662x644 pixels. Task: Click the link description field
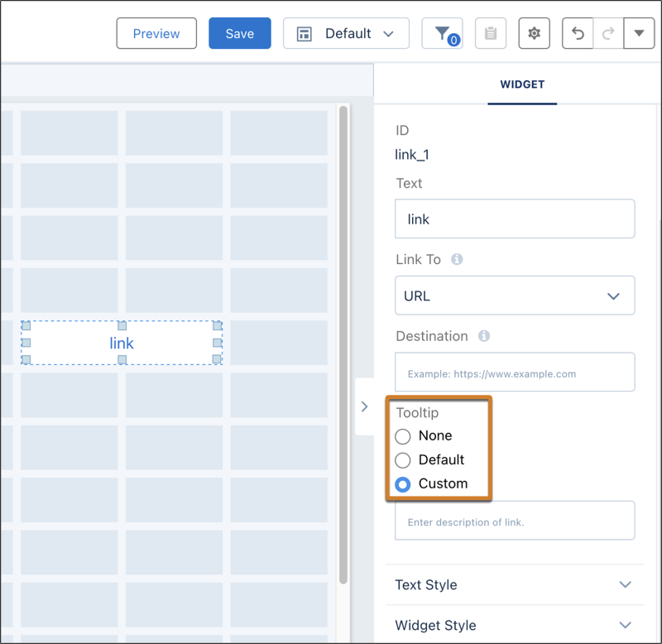515,521
